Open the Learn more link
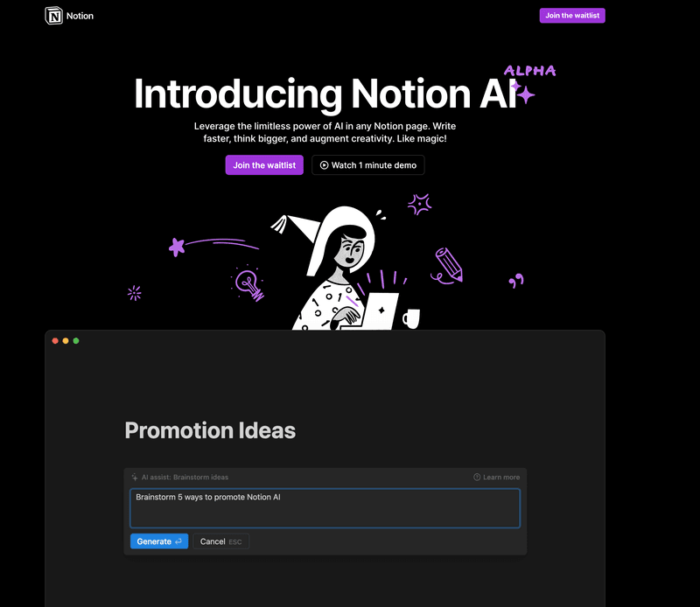This screenshot has width=700, height=607. coord(497,477)
